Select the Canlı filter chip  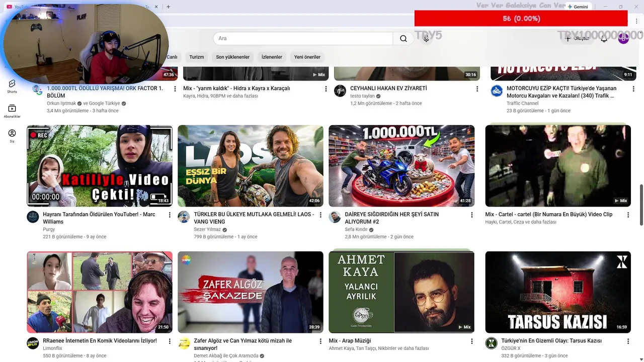173,57
